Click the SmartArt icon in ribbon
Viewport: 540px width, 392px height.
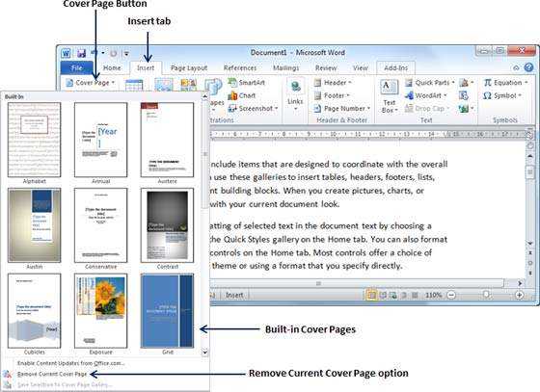232,83
